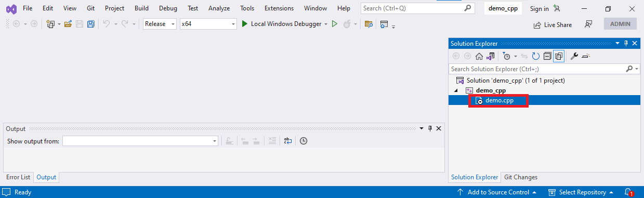Click the Live Share button
The width and height of the screenshot is (644, 198).
point(553,24)
